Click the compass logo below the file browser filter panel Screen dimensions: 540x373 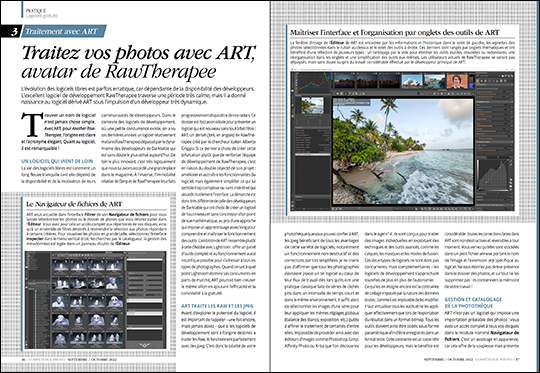[145, 345]
